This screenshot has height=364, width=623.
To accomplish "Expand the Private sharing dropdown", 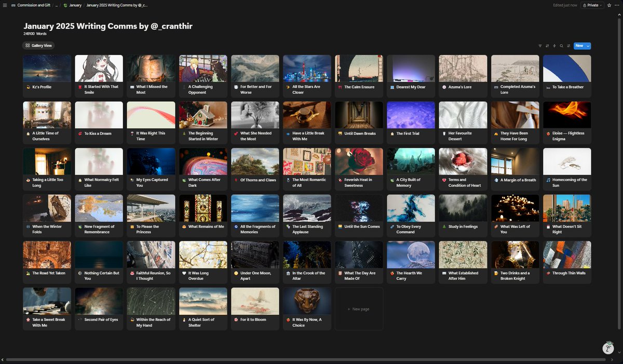I will [592, 5].
